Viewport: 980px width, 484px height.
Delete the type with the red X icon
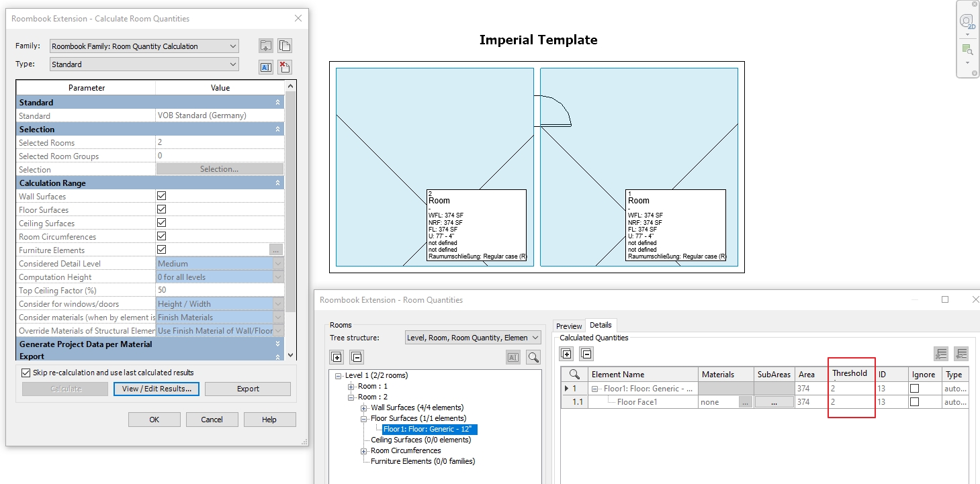coord(284,66)
